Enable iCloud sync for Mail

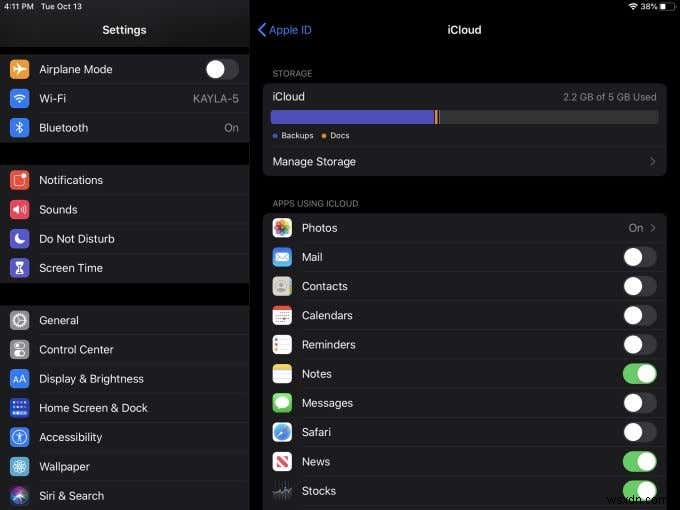(640, 257)
